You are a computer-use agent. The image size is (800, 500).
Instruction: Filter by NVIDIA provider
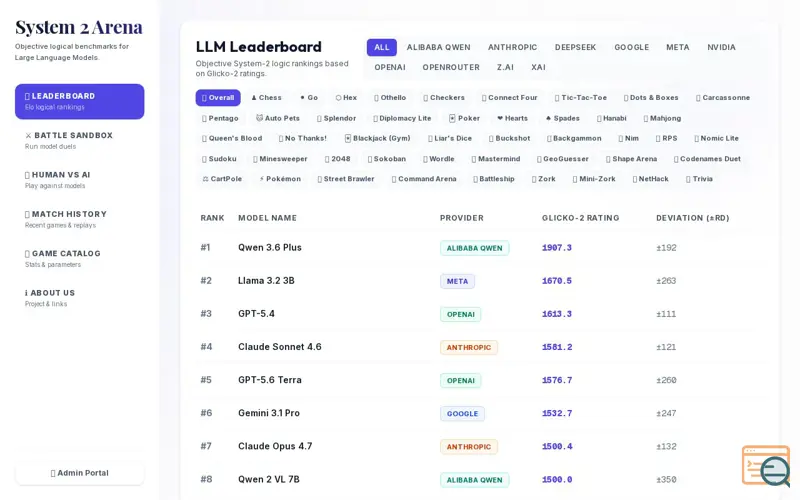(x=721, y=47)
